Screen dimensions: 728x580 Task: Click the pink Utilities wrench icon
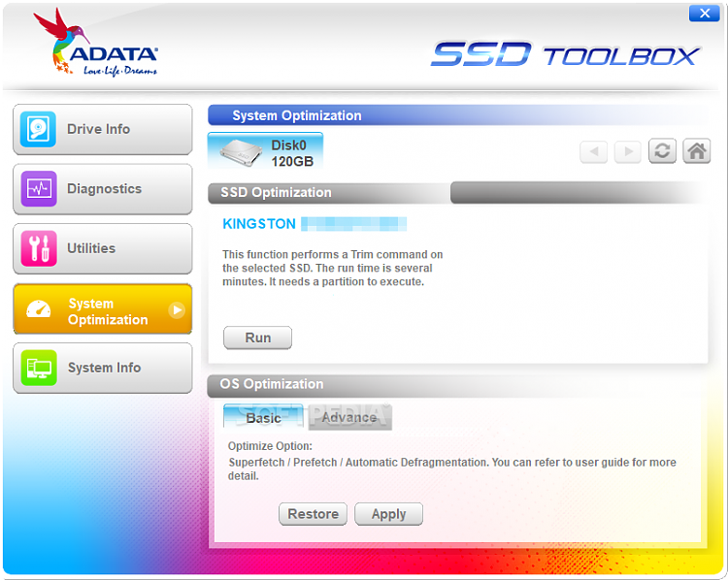pyautogui.click(x=39, y=248)
